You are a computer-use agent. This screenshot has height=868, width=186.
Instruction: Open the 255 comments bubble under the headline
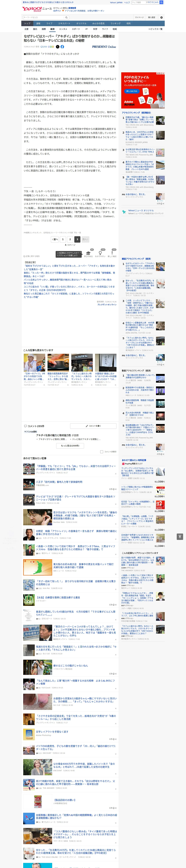tap(44, 47)
